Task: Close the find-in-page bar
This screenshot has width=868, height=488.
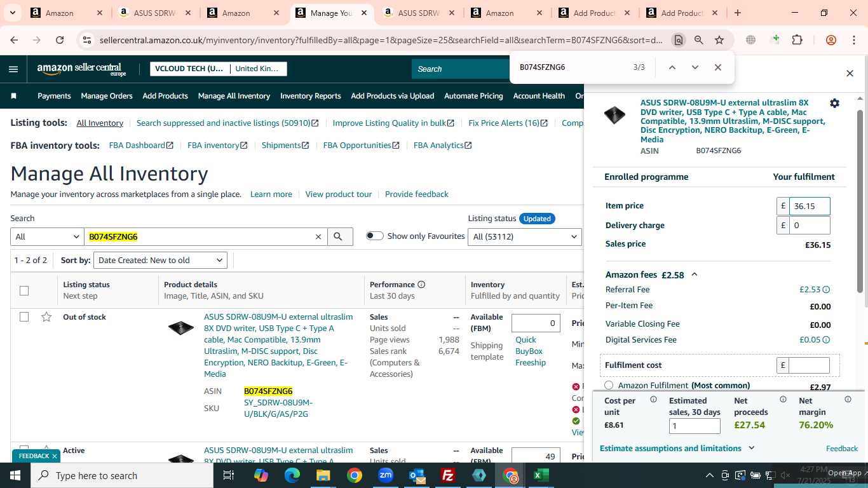Action: (x=718, y=67)
